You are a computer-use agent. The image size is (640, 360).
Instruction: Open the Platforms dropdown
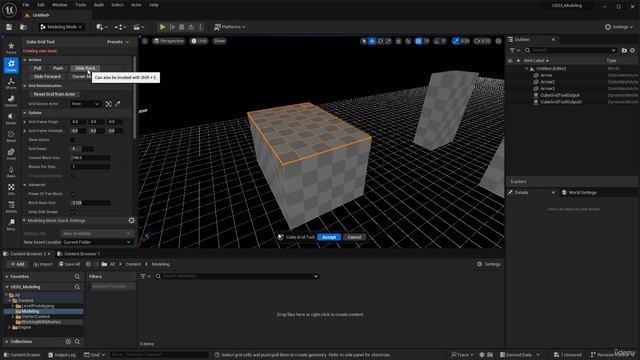pyautogui.click(x=230, y=27)
